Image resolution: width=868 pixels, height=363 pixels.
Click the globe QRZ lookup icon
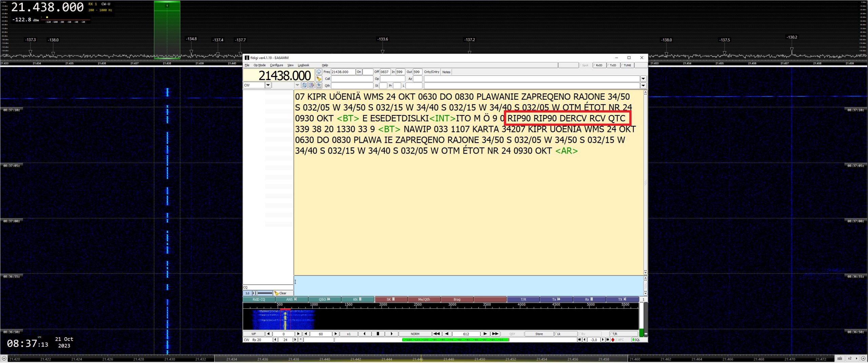click(x=319, y=72)
